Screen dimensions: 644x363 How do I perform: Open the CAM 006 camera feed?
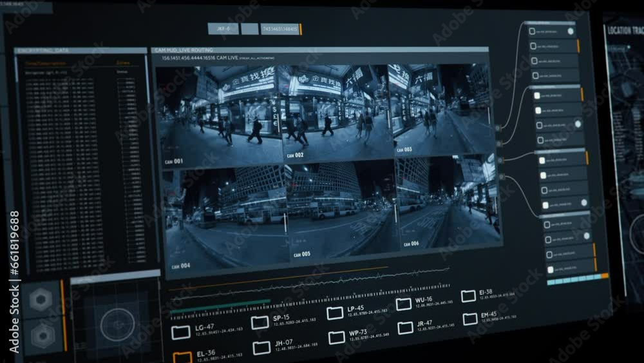[448, 201]
